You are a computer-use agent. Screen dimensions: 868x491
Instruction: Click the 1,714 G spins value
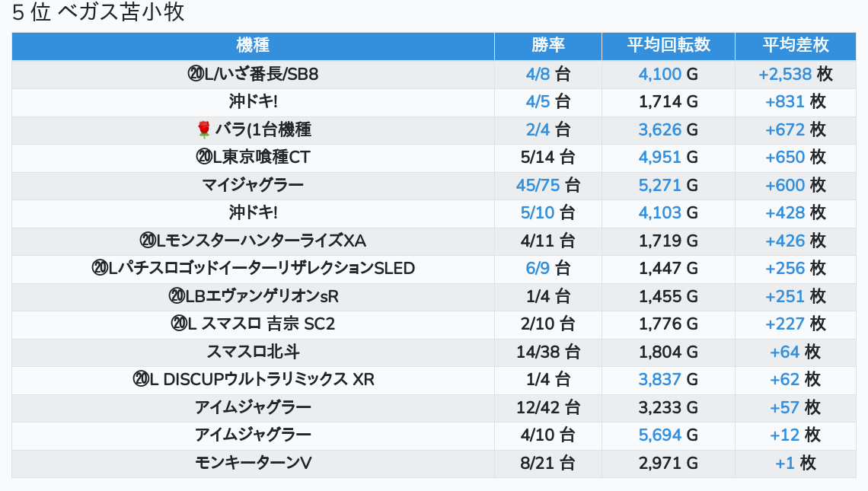pyautogui.click(x=669, y=102)
